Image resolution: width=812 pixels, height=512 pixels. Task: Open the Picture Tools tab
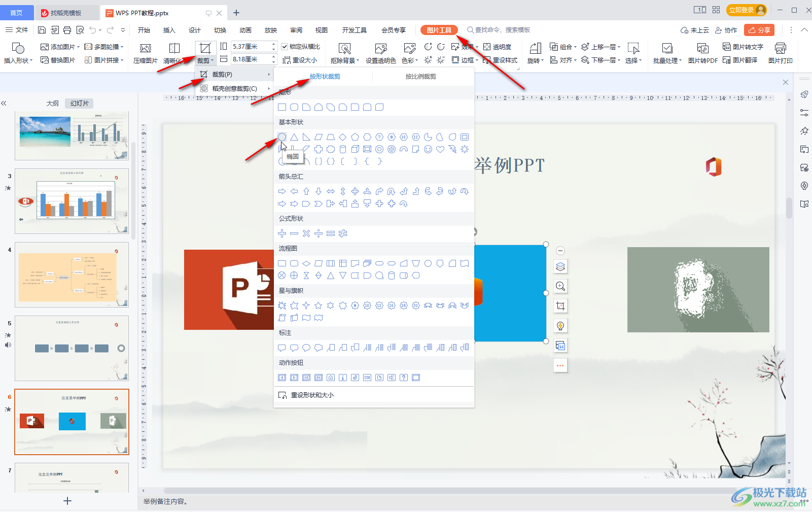[x=439, y=30]
